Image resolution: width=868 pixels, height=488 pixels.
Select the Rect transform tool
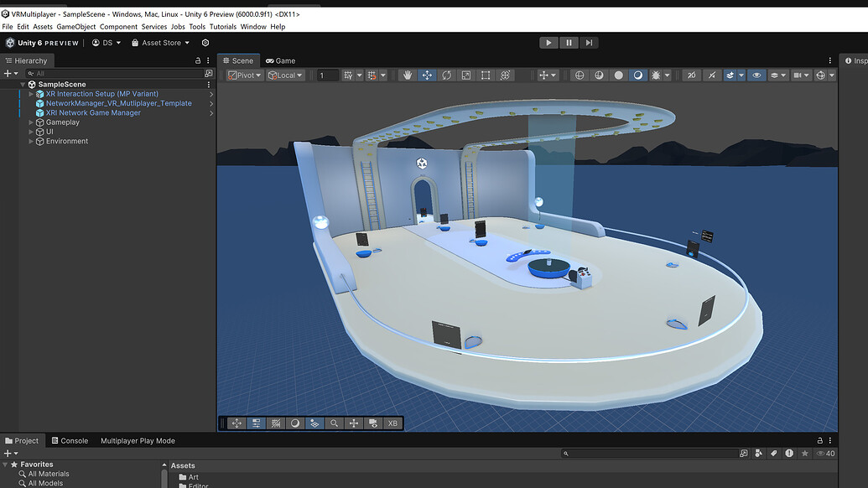[485, 75]
